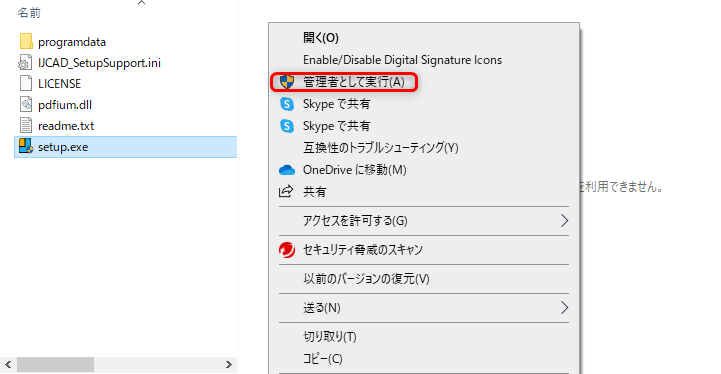
Task: Expand the arrow beside アクセスを許可する(G)
Action: (x=565, y=221)
